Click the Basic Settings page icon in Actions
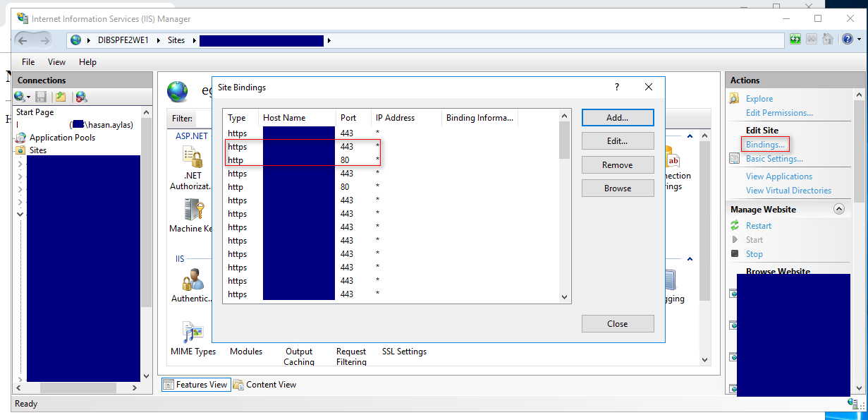Image resolution: width=868 pixels, height=420 pixels. click(735, 159)
